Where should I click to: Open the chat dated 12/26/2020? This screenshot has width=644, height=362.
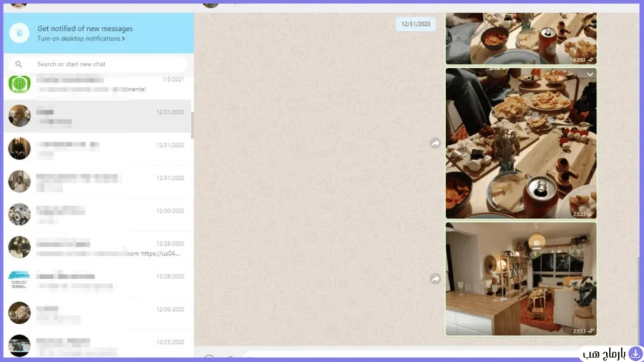(x=99, y=313)
